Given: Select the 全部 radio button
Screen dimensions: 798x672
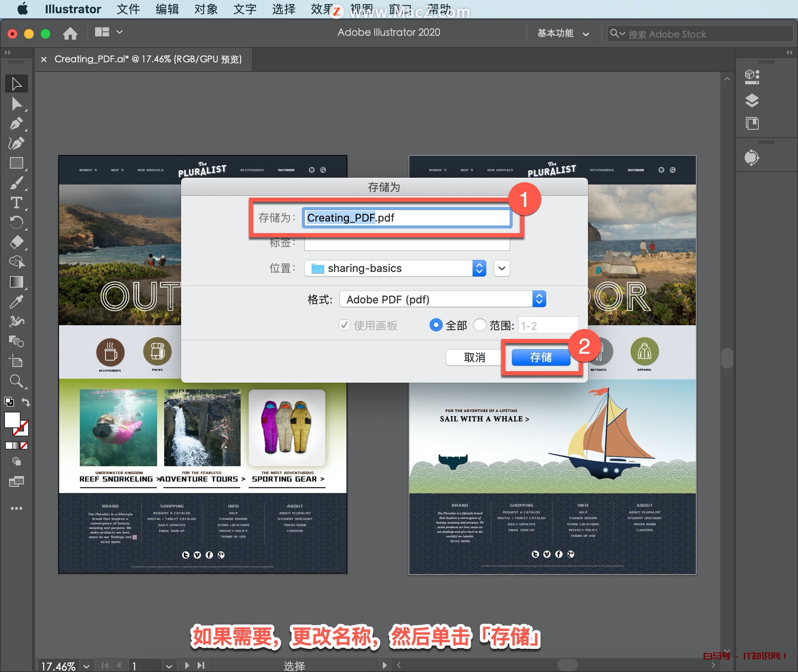Looking at the screenshot, I should [436, 325].
